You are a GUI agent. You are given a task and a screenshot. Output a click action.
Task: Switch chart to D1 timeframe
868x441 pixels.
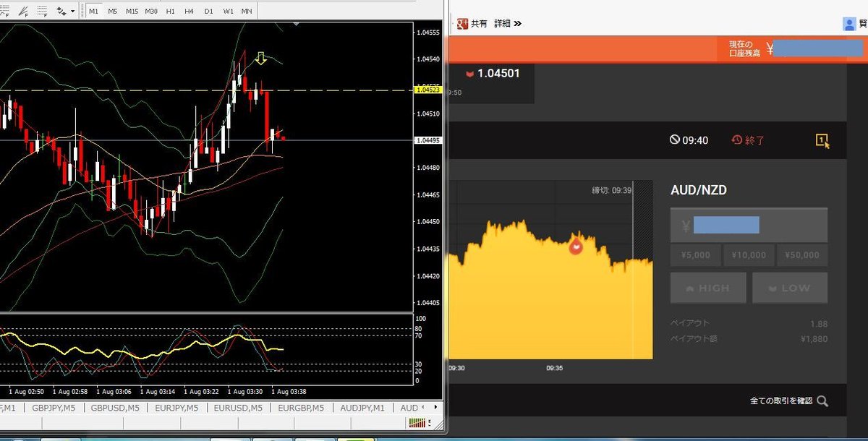(208, 12)
